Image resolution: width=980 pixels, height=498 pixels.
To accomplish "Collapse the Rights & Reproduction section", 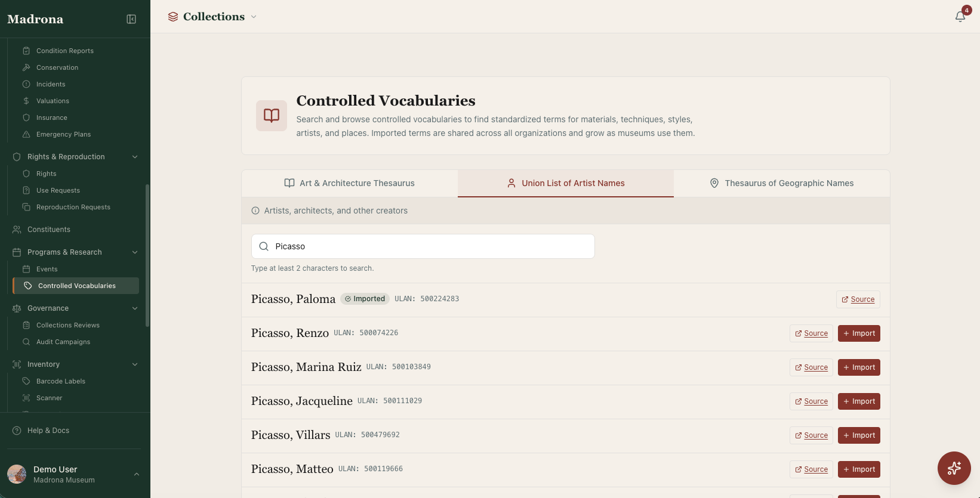I will [135, 157].
